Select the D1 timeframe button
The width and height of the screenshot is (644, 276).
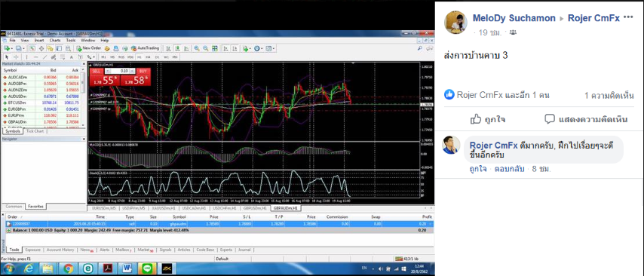(x=158, y=57)
